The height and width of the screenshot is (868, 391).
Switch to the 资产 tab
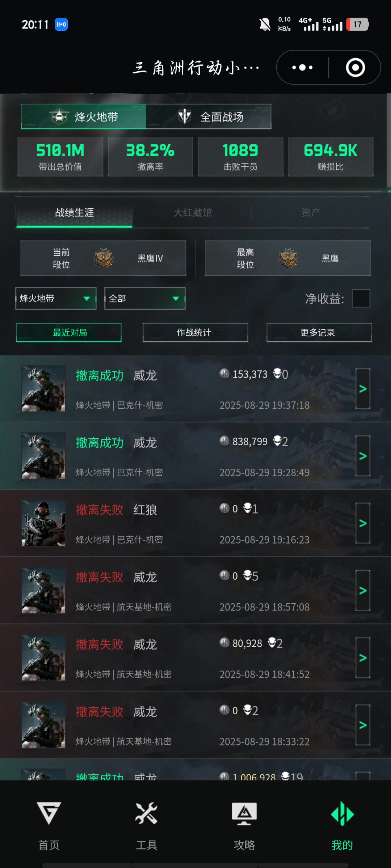311,212
